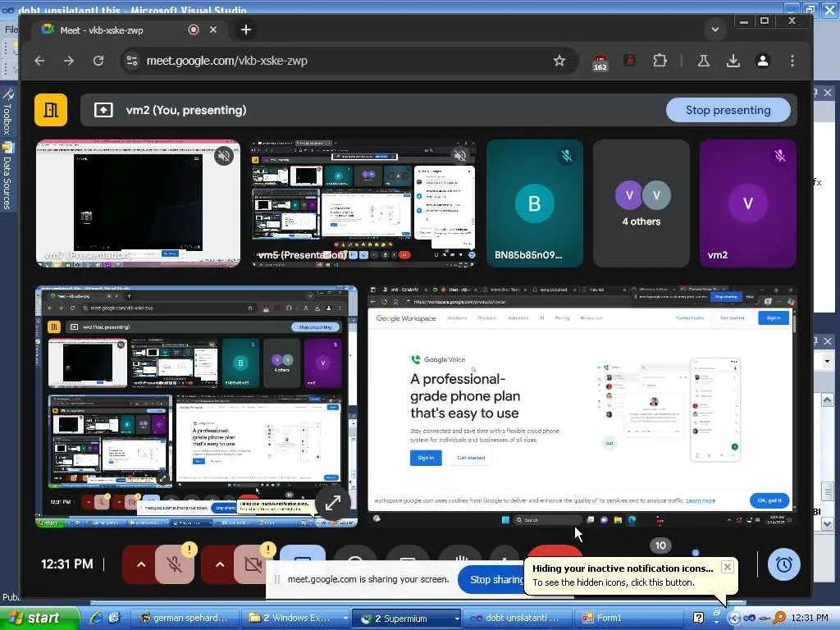Close the Meet browser tab
The image size is (840, 630).
[x=213, y=30]
